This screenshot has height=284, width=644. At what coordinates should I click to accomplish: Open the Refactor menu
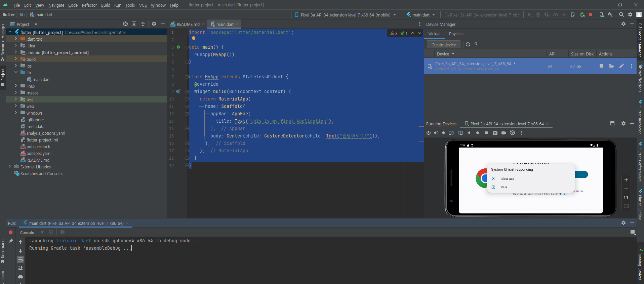click(89, 5)
